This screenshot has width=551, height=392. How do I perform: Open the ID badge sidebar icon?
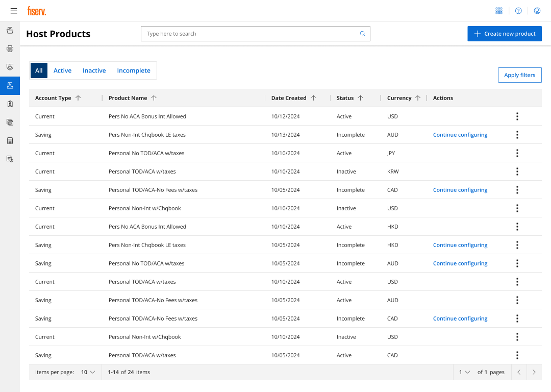click(x=10, y=104)
